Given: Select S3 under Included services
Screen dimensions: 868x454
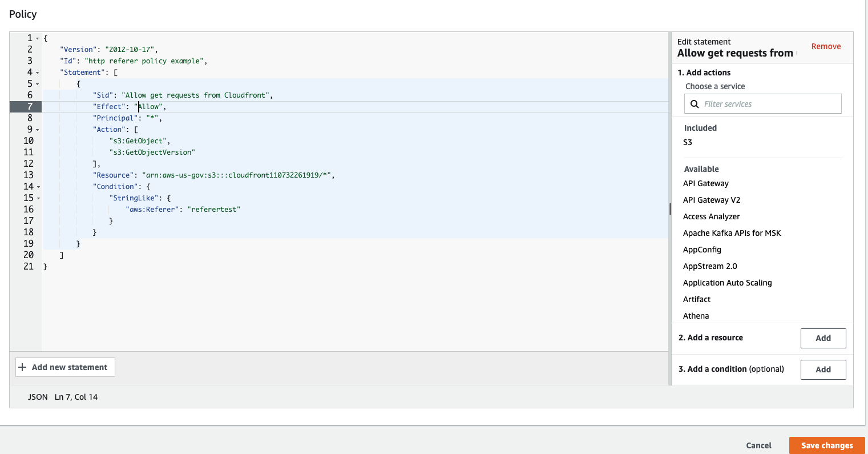Looking at the screenshot, I should click(688, 142).
